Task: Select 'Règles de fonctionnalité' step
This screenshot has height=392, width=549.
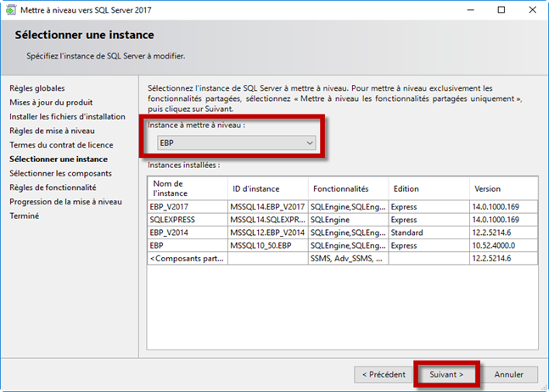Action: tap(53, 188)
